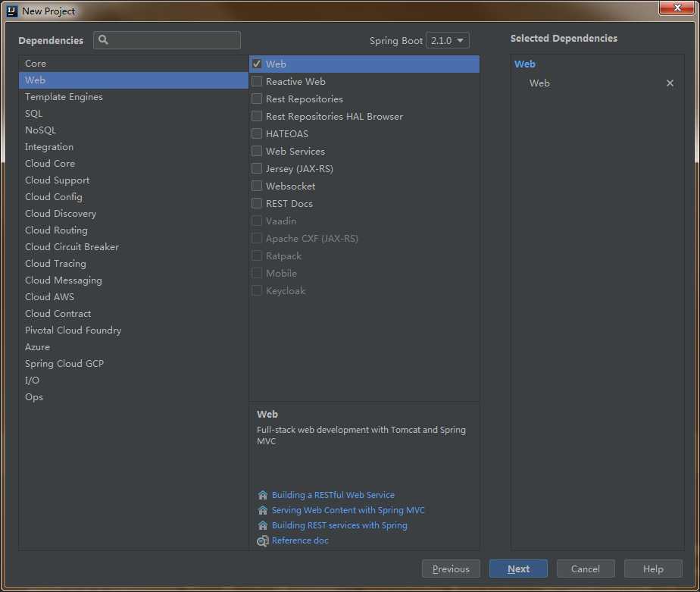Click the Web group header in Selected Dependencies
The height and width of the screenshot is (592, 700).
[x=524, y=64]
